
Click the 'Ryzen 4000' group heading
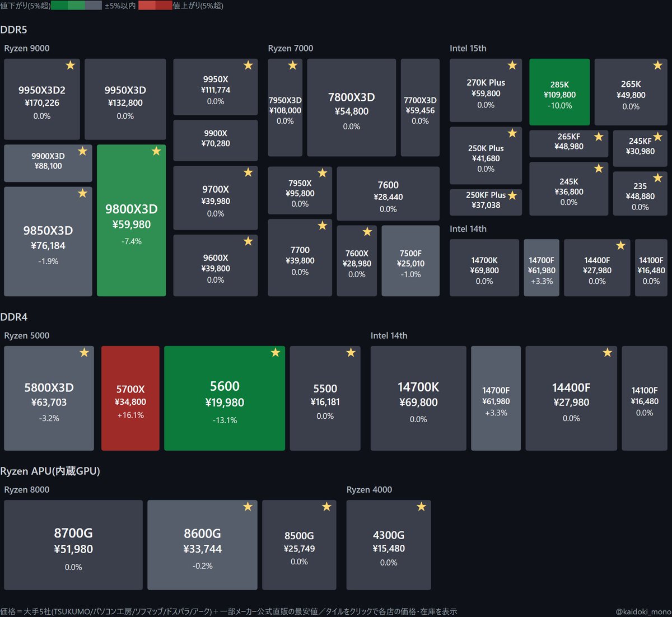click(x=369, y=489)
